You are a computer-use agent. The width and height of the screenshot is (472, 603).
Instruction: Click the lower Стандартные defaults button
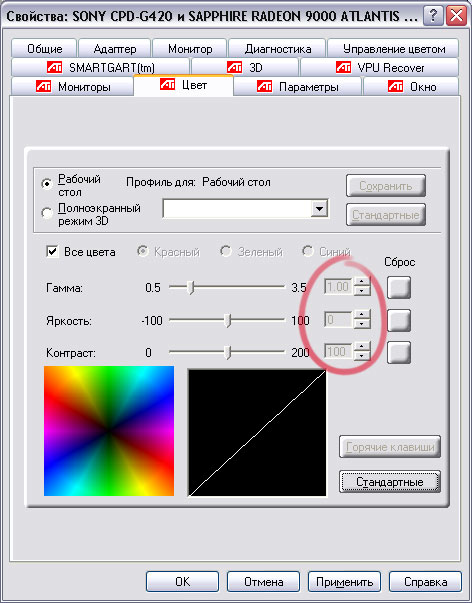(x=390, y=481)
